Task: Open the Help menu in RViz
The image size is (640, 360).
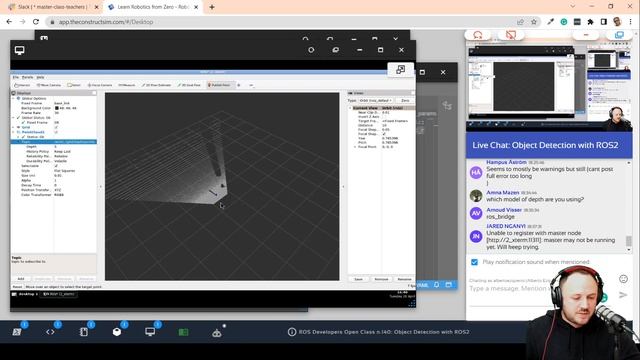Action: 40,77
